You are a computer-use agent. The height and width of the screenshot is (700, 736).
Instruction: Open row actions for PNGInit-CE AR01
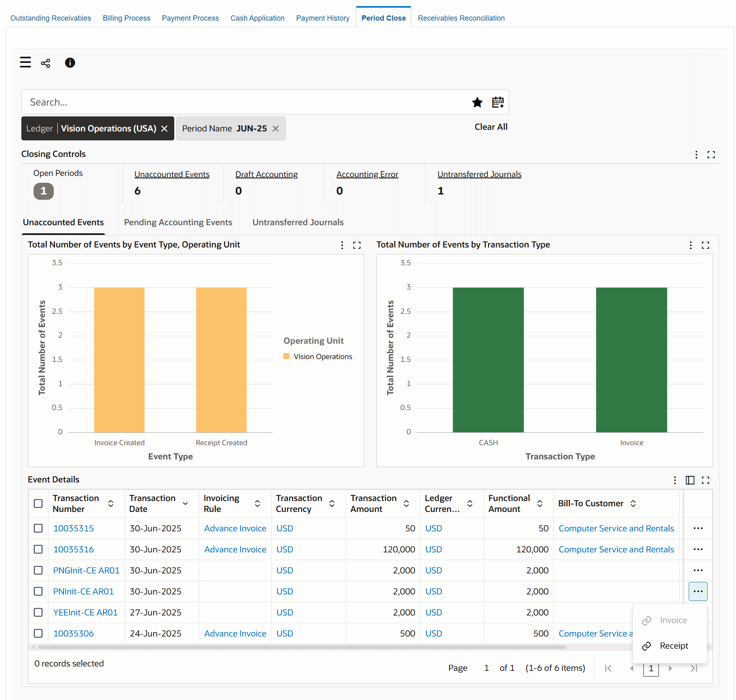coord(698,571)
